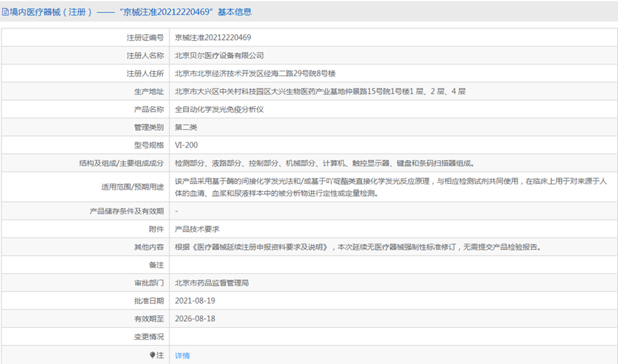
Task: Click the 其他内容 text about renewal requirements
Action: (357, 247)
